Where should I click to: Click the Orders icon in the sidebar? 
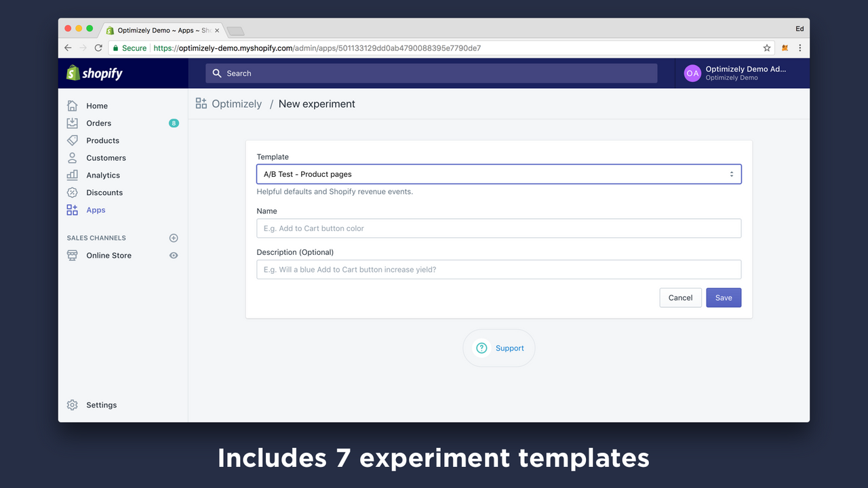point(72,123)
